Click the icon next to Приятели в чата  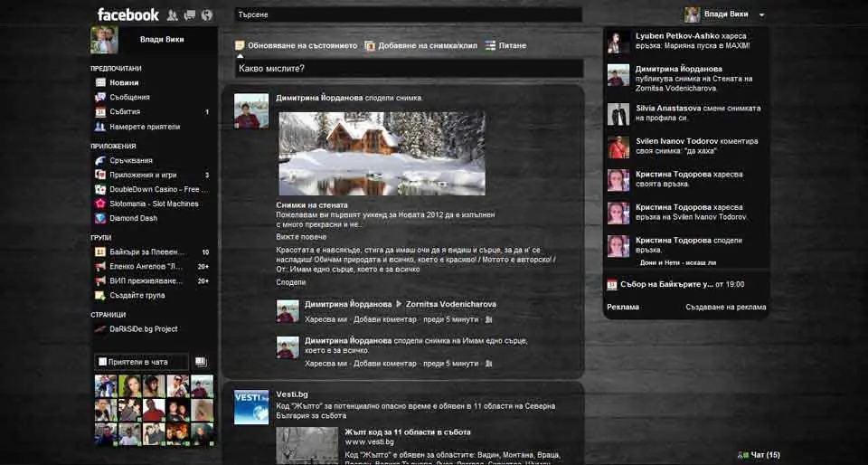201,362
